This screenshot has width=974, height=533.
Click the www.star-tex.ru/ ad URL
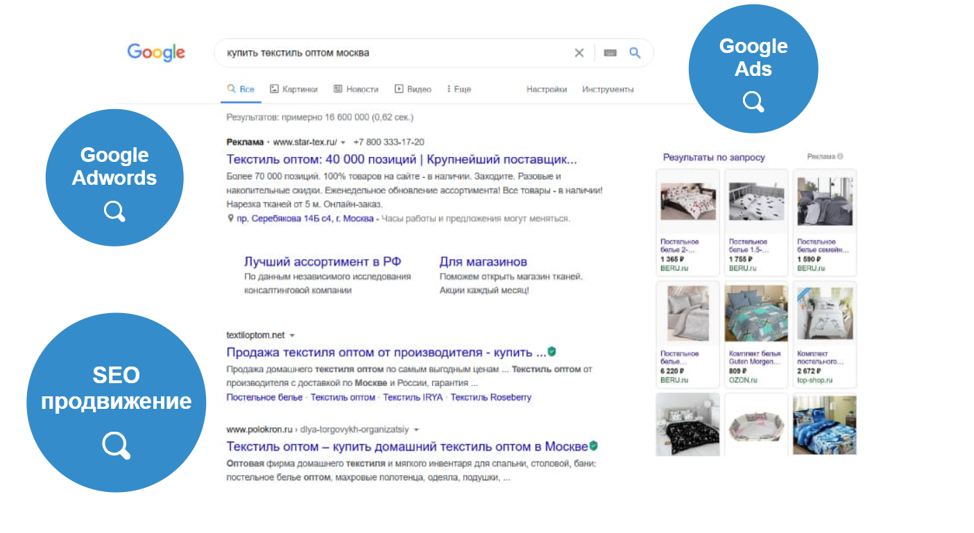(x=305, y=142)
